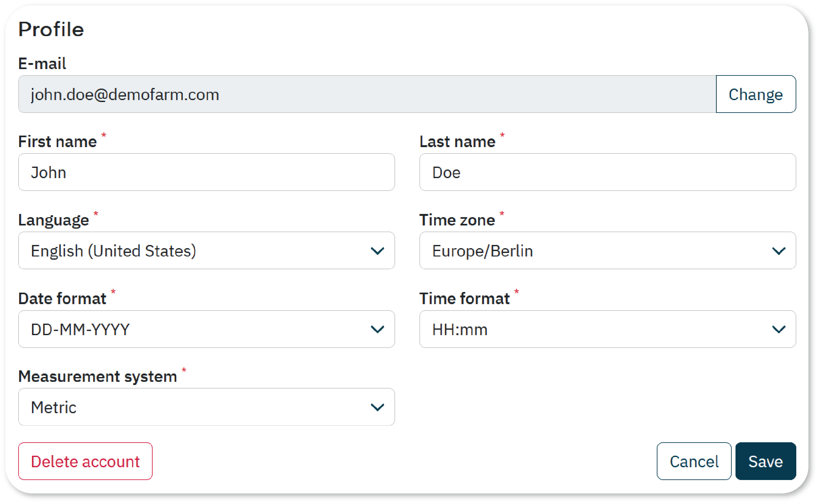Click the john.doe@demofarm.com e-mail field
Screen dimensions: 819x504
[x=367, y=94]
